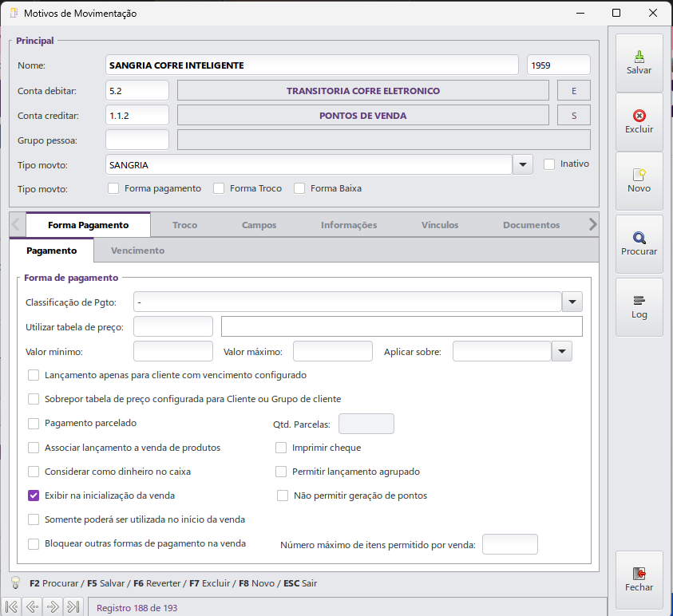Check Associar lançamento a venda de produtos
Image resolution: width=673 pixels, height=616 pixels.
point(34,448)
